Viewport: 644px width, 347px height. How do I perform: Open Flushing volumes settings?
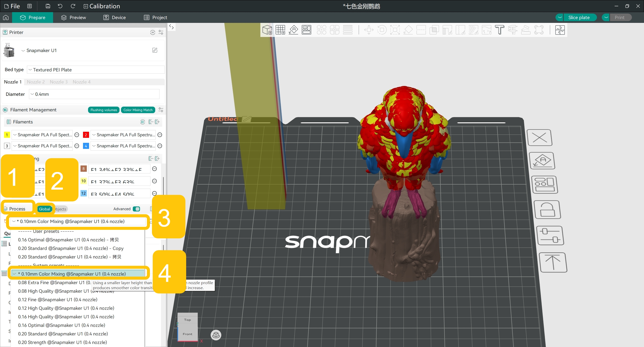click(104, 110)
